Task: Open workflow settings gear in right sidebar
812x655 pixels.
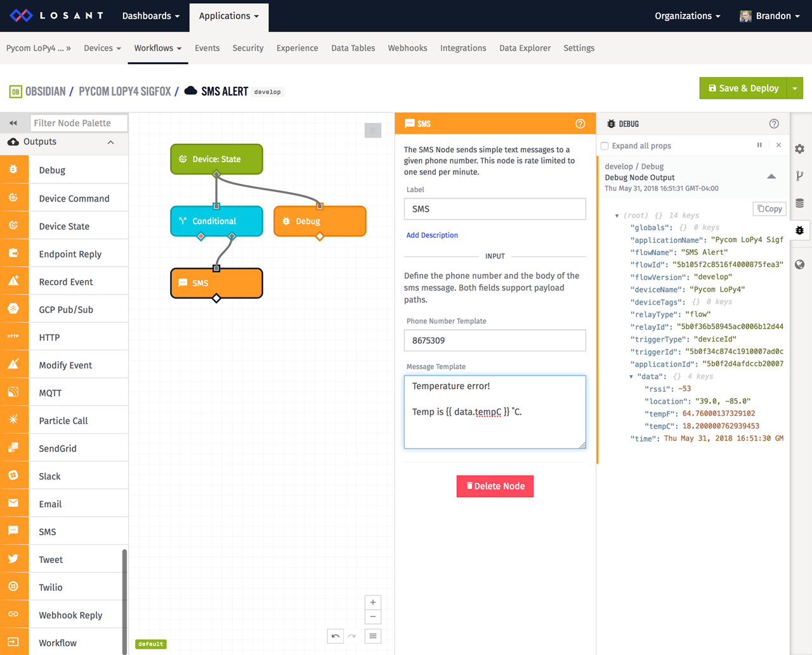Action: (800, 149)
